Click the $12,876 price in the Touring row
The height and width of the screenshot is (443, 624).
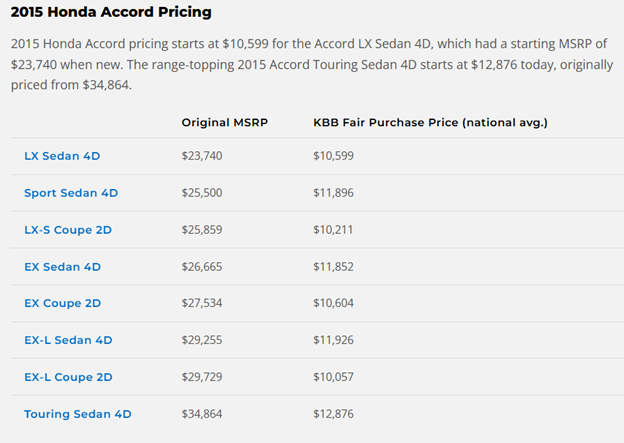[333, 414]
